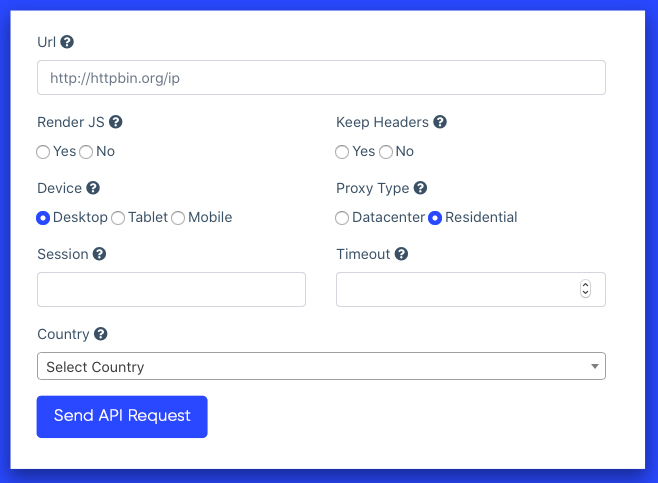Image resolution: width=658 pixels, height=483 pixels.
Task: Select No for Render JS
Action: pyautogui.click(x=86, y=152)
